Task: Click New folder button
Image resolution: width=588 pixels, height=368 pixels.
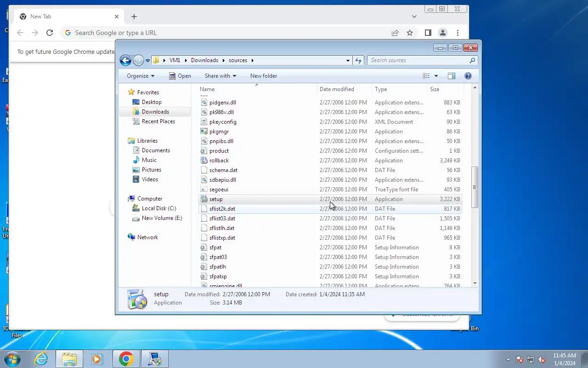Action: tap(264, 76)
